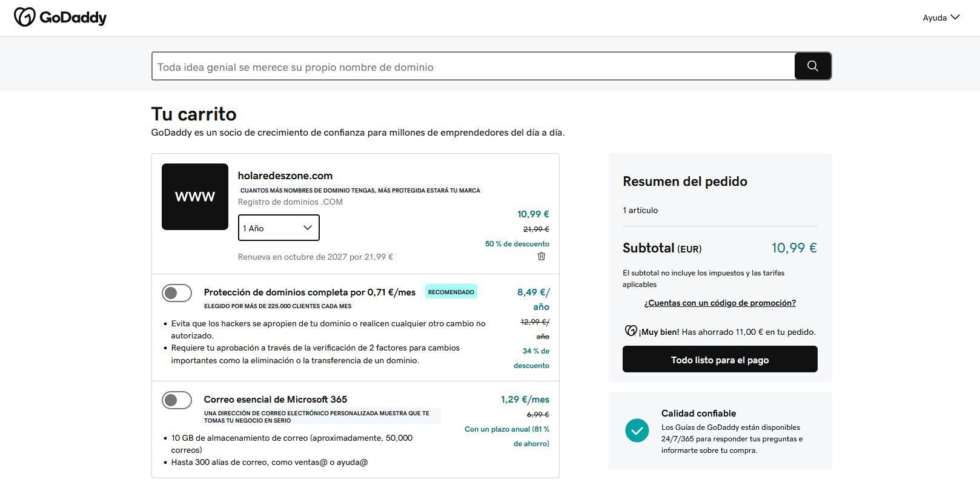This screenshot has height=491, width=980.
Task: Click the GoDaddy logo
Action: pos(60,17)
